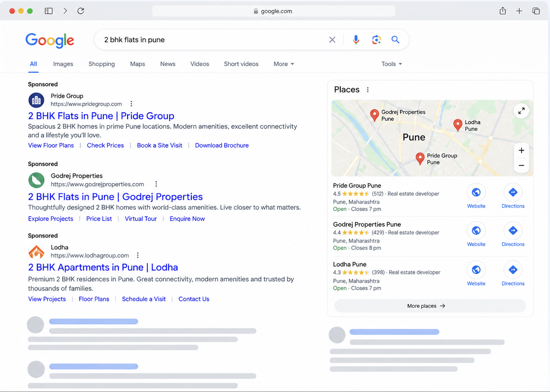Click the Schedule a Visit link

144,299
